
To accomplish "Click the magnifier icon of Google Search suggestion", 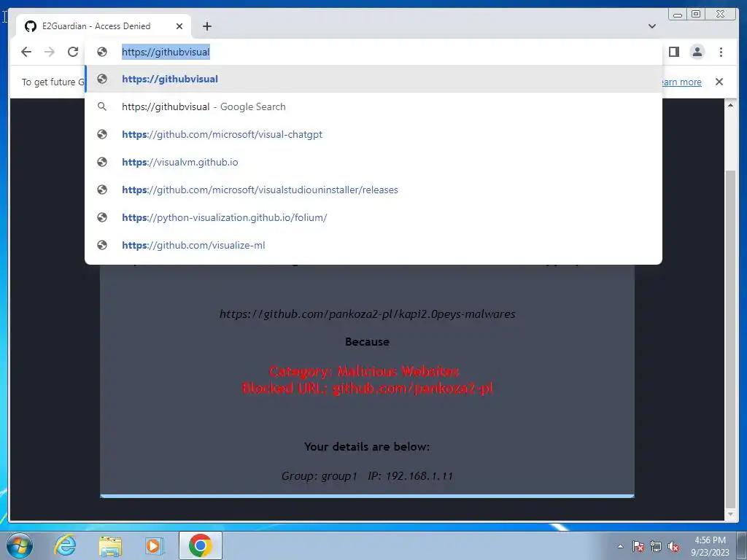I will tap(102, 106).
